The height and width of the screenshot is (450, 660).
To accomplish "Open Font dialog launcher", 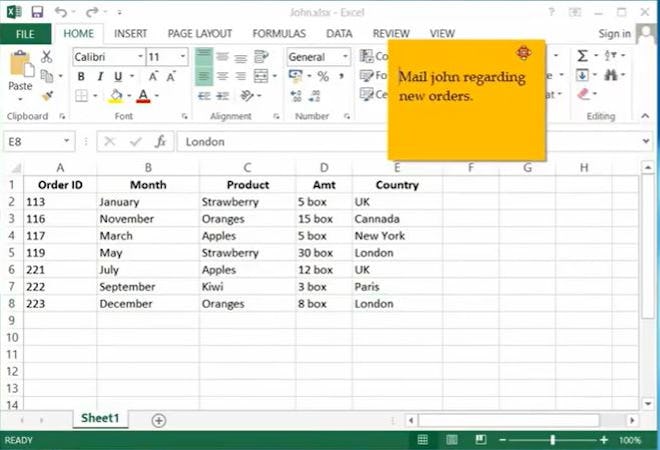I will pos(185,116).
